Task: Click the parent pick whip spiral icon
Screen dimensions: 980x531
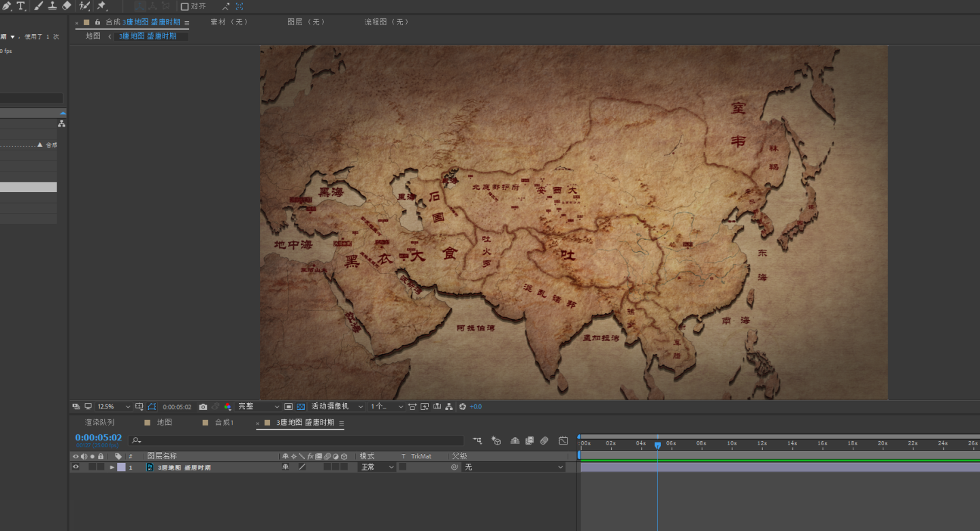Action: point(454,467)
